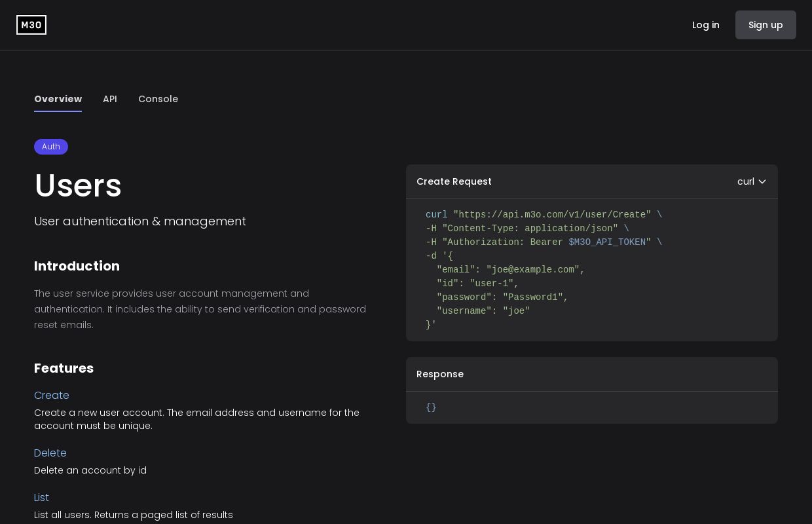
Task: Click the Introduction paragraph text
Action: pyautogui.click(x=200, y=309)
